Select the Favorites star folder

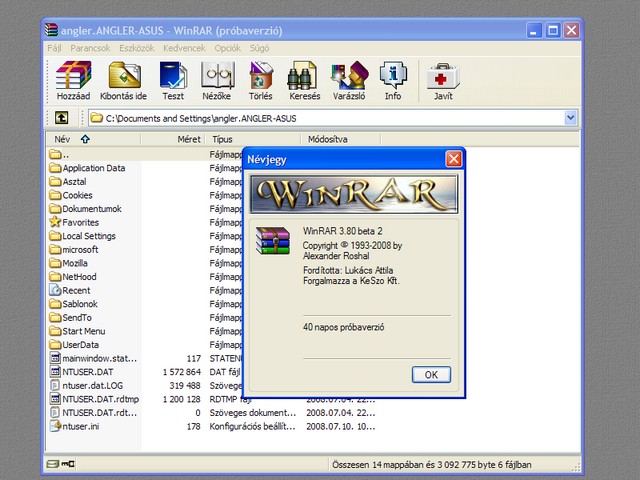pyautogui.click(x=55, y=222)
